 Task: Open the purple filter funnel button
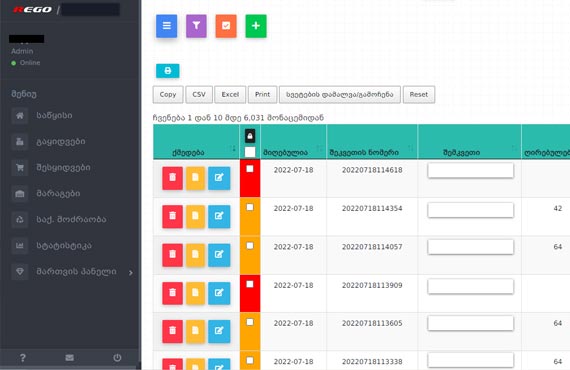[x=196, y=26]
